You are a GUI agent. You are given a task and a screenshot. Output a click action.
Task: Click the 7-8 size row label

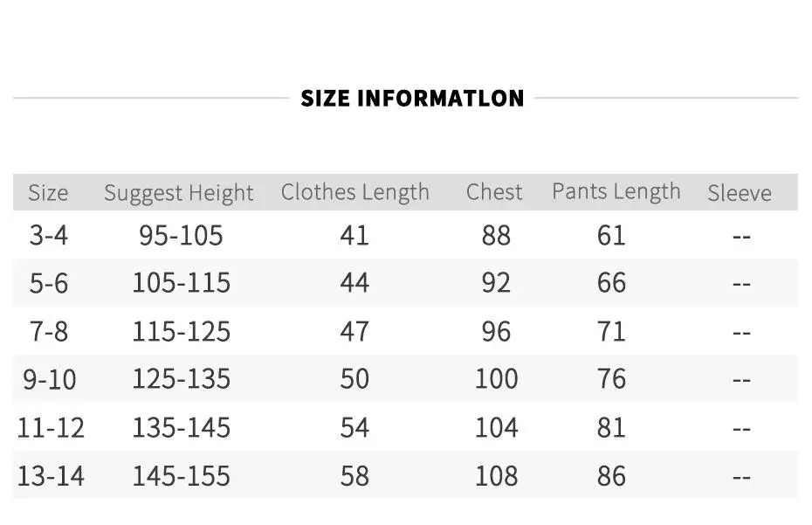(48, 331)
